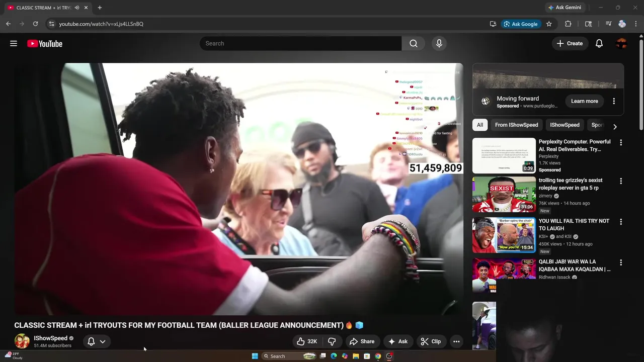Reload the current page

pyautogui.click(x=35, y=24)
